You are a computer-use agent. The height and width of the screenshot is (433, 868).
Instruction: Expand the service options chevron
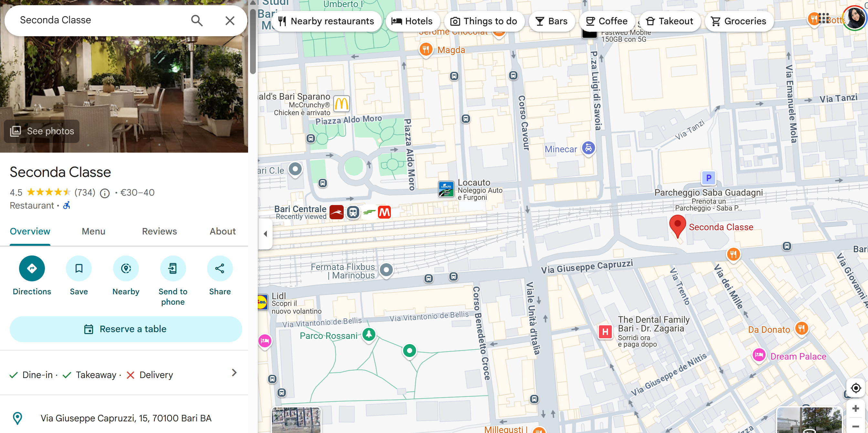coord(234,373)
